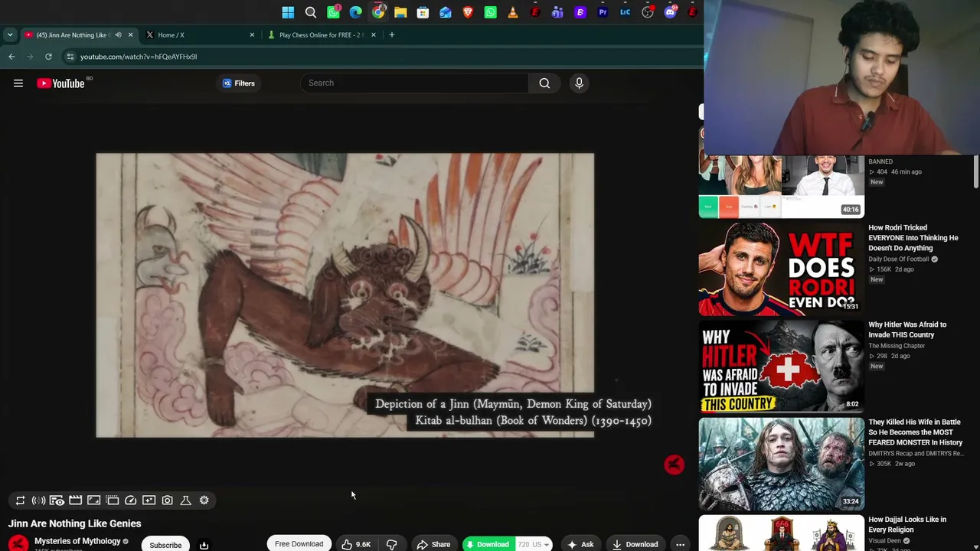The height and width of the screenshot is (551, 980).
Task: Like the video with 9.6K likes
Action: (357, 544)
